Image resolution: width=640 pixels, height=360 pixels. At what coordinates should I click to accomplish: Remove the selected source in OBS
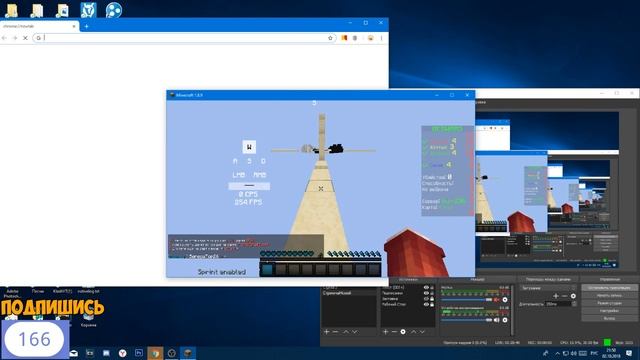click(394, 332)
